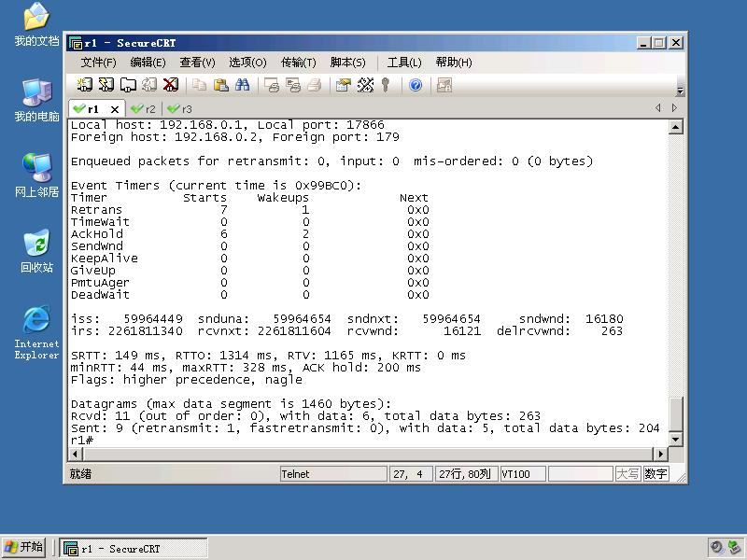Open the 帮助(H) menu
Screen dimensions: 747x560
pyautogui.click(x=454, y=63)
